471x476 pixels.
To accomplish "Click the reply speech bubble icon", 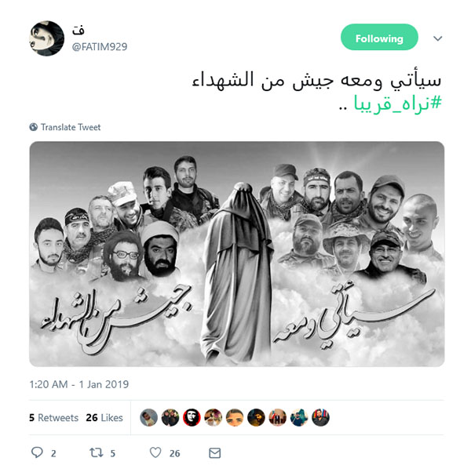I will (37, 452).
